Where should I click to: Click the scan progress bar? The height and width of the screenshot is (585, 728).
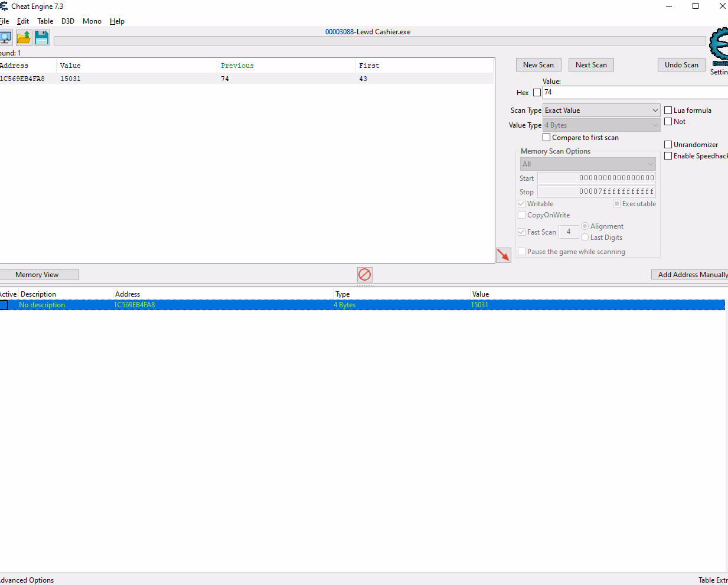(x=380, y=41)
